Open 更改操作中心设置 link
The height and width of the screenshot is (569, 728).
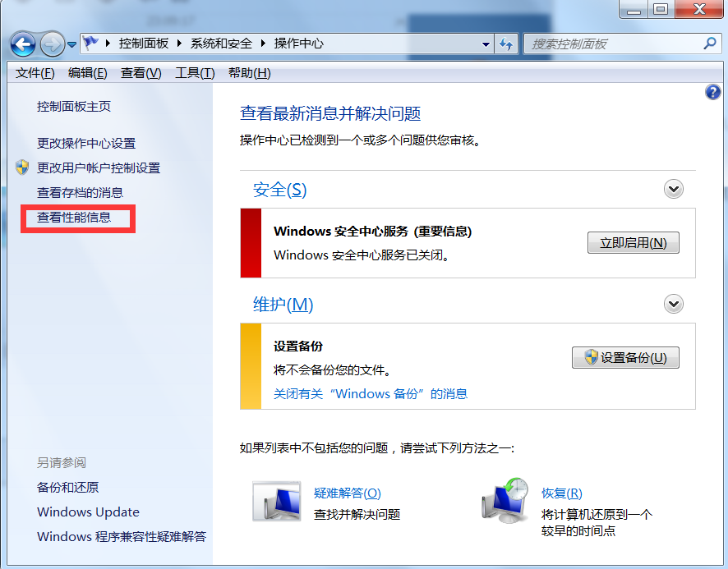coord(86,144)
